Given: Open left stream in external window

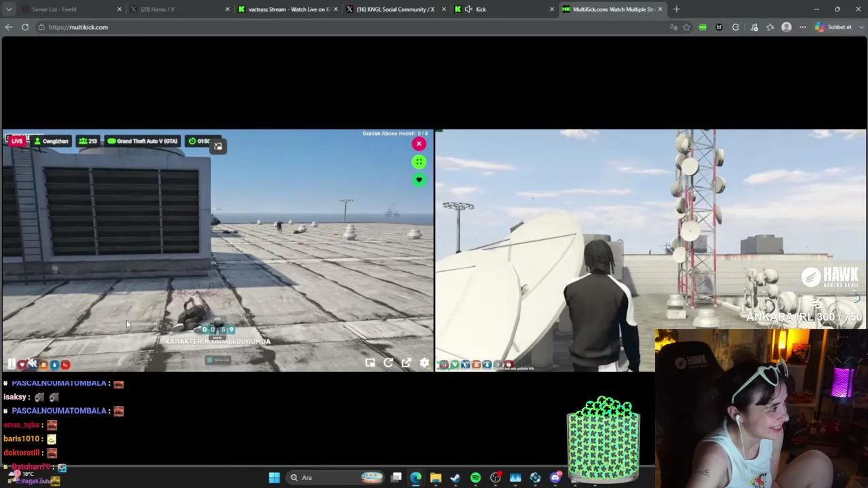Looking at the screenshot, I should [x=406, y=363].
